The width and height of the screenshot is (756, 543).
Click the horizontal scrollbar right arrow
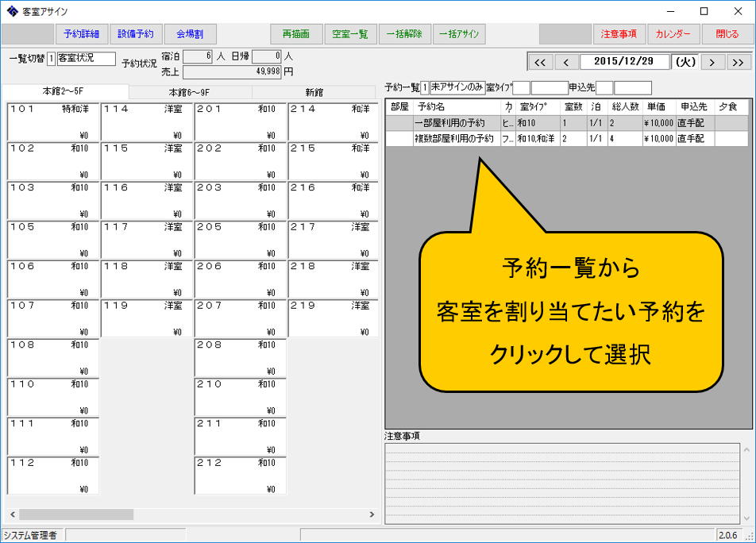coord(371,514)
